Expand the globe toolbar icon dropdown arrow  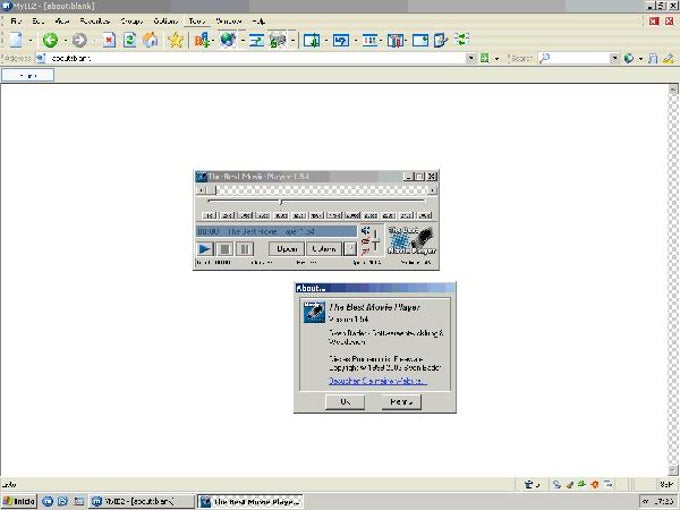coord(243,41)
